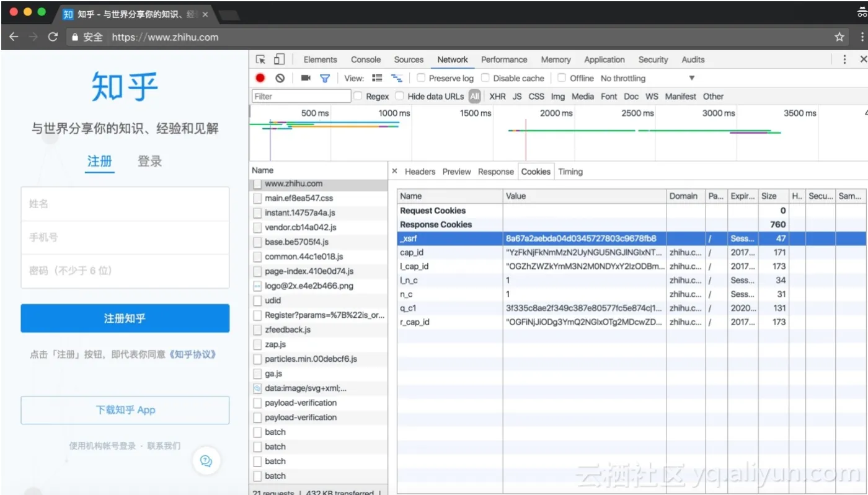Image resolution: width=868 pixels, height=495 pixels.
Task: Check the Offline checkbox
Action: click(x=562, y=78)
